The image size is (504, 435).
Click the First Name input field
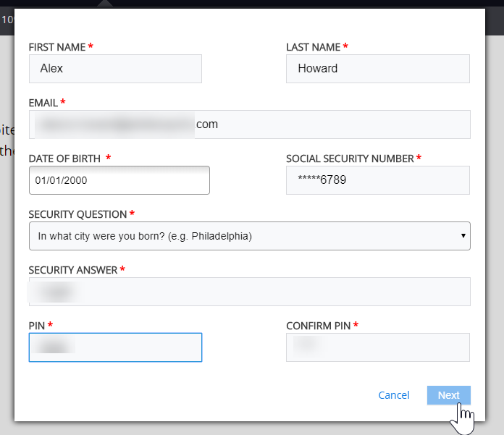tap(115, 69)
